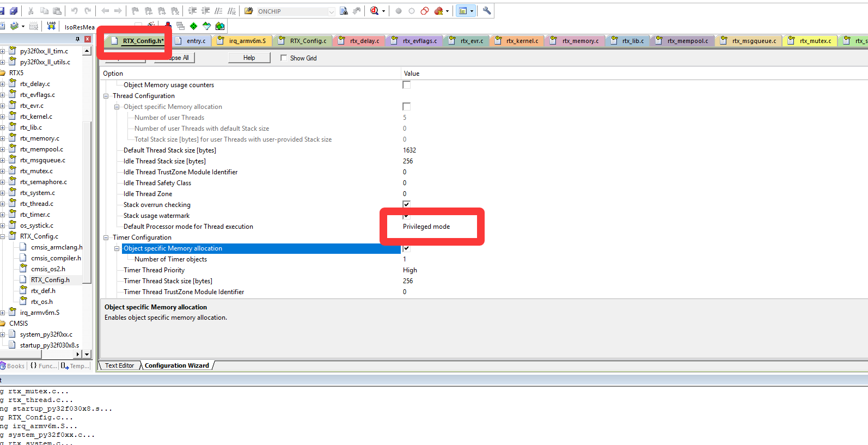The image size is (868, 445).
Task: Switch to the RTX_Config.c editor tab
Action: click(x=303, y=41)
